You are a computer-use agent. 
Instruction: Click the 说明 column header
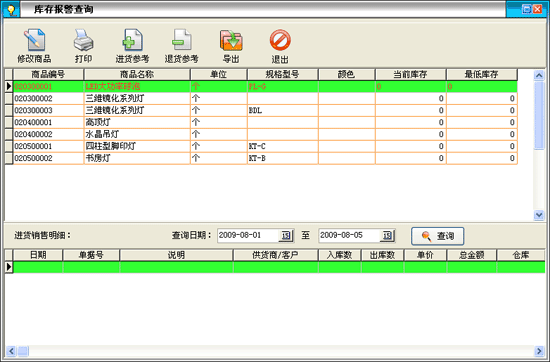pyautogui.click(x=176, y=255)
